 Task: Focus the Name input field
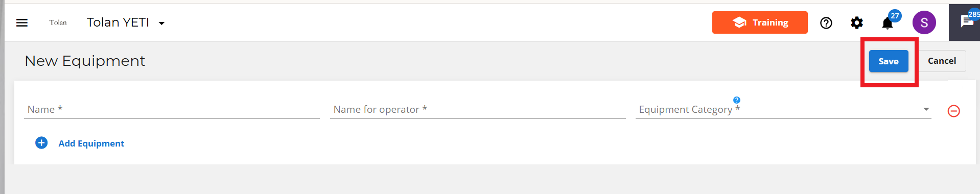point(172,109)
